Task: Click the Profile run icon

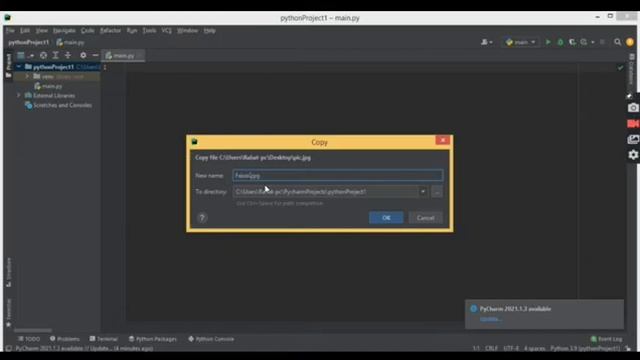Action: point(584,42)
